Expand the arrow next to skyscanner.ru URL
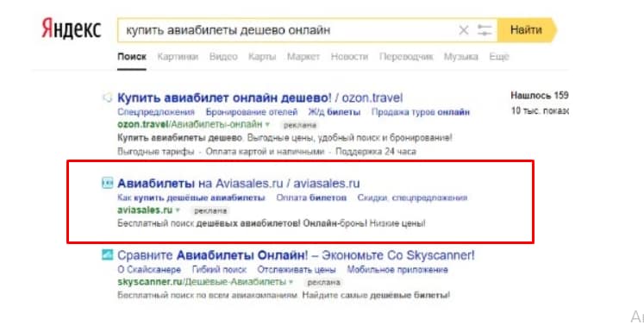 291,282
